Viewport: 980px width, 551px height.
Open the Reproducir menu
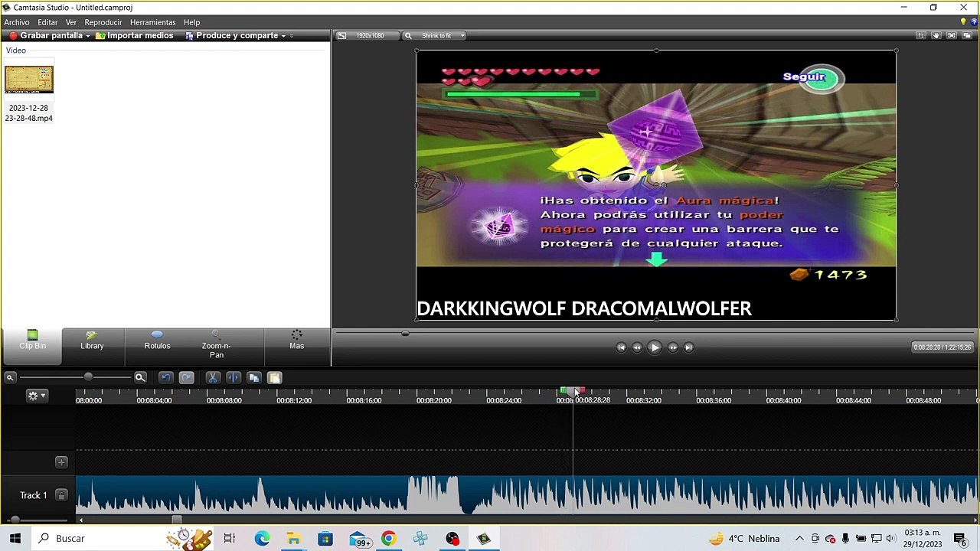[103, 22]
